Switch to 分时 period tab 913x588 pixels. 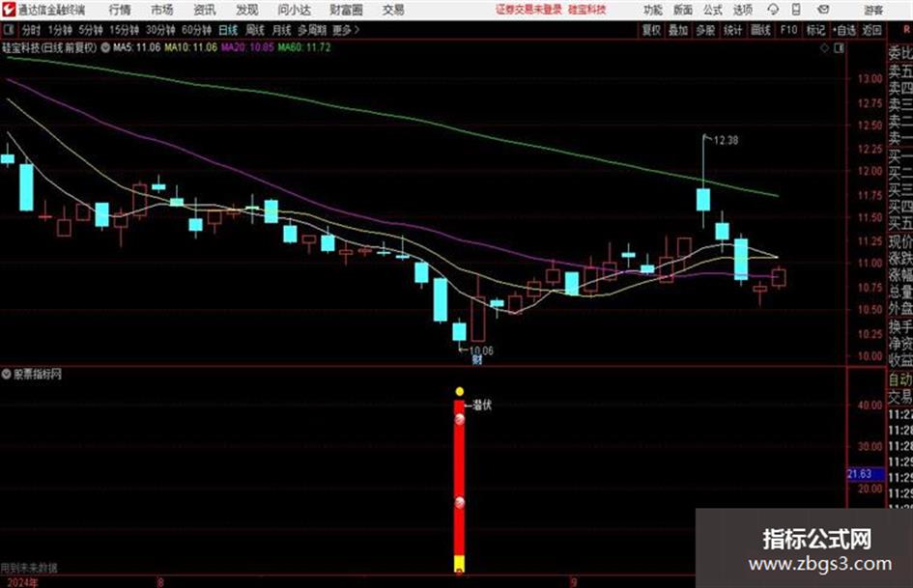coord(32,30)
